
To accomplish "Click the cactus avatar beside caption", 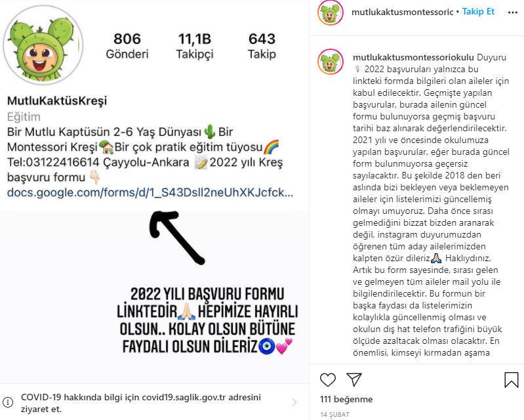I will 331,62.
